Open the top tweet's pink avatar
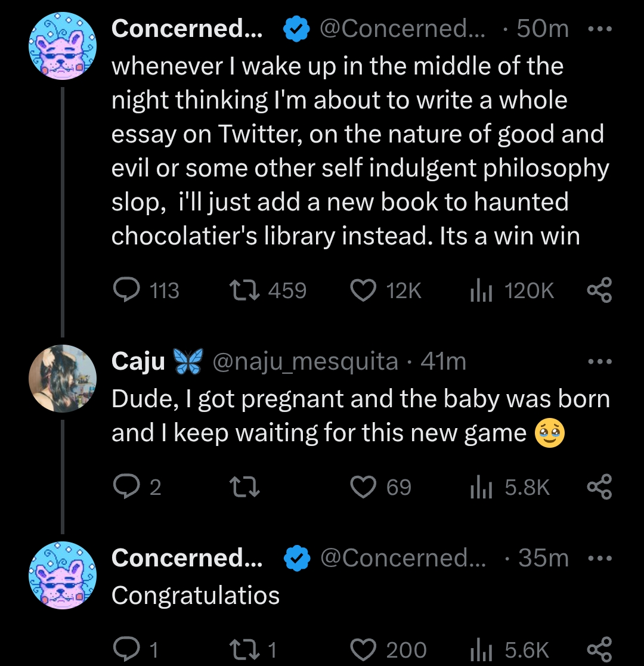This screenshot has width=644, height=666. point(63,45)
